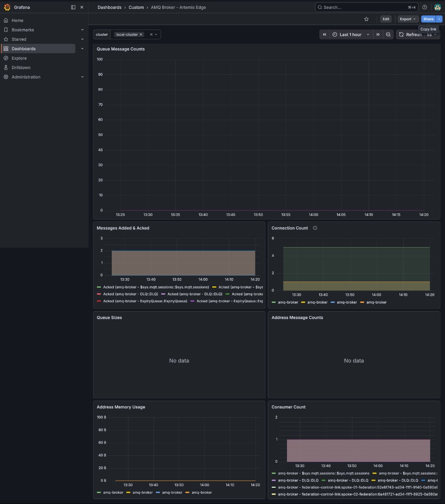Open the Home page
The image size is (445, 504).
(x=17, y=20)
